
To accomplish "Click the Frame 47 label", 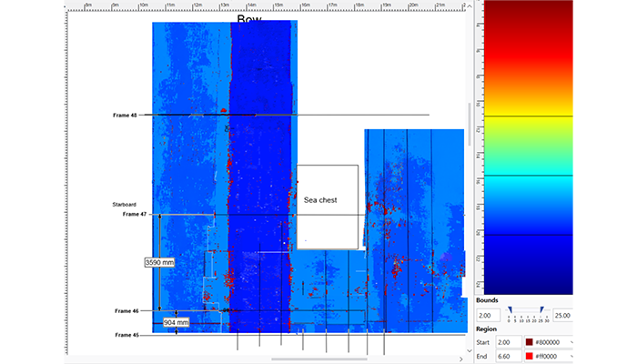I will (135, 214).
